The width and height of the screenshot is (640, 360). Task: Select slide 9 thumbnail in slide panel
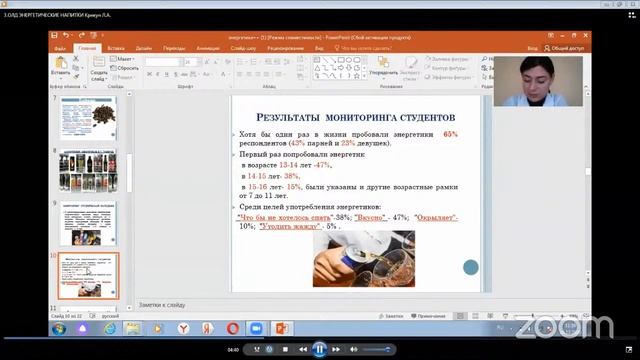pyautogui.click(x=88, y=223)
